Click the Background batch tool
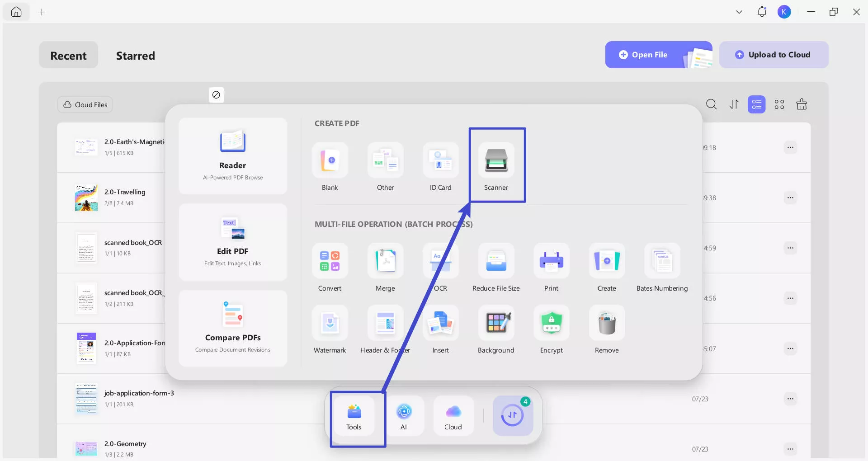This screenshot has width=868, height=461. tap(496, 324)
